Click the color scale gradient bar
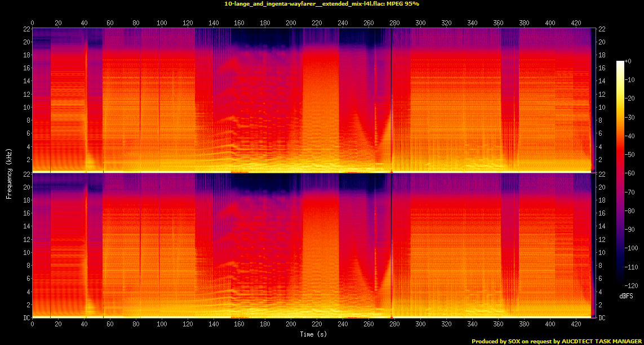The image size is (644, 345). 620,173
